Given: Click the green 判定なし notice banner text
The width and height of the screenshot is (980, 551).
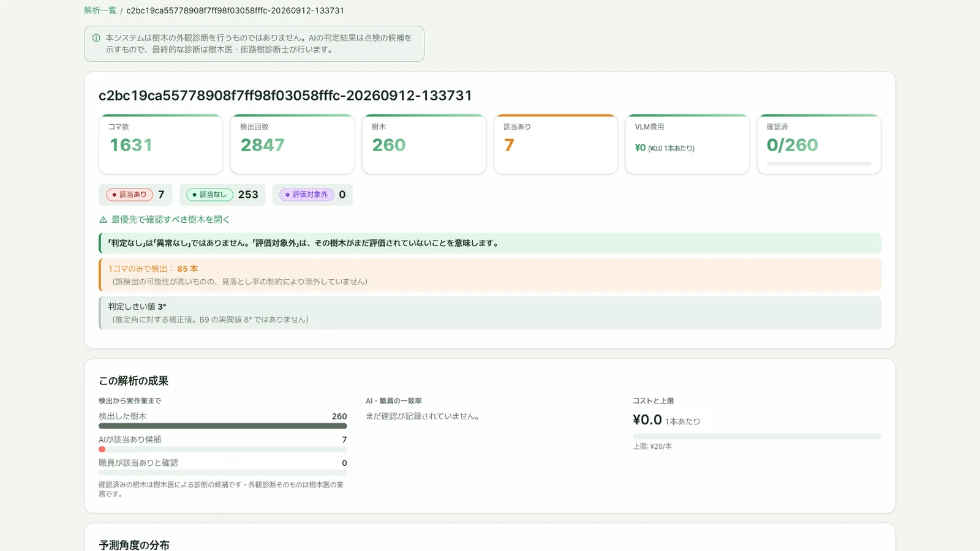Looking at the screenshot, I should [x=304, y=243].
